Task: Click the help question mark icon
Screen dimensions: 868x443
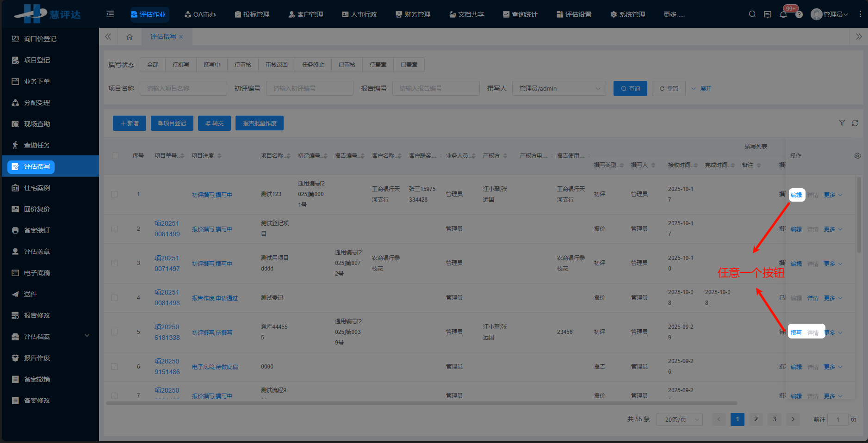Action: (799, 14)
